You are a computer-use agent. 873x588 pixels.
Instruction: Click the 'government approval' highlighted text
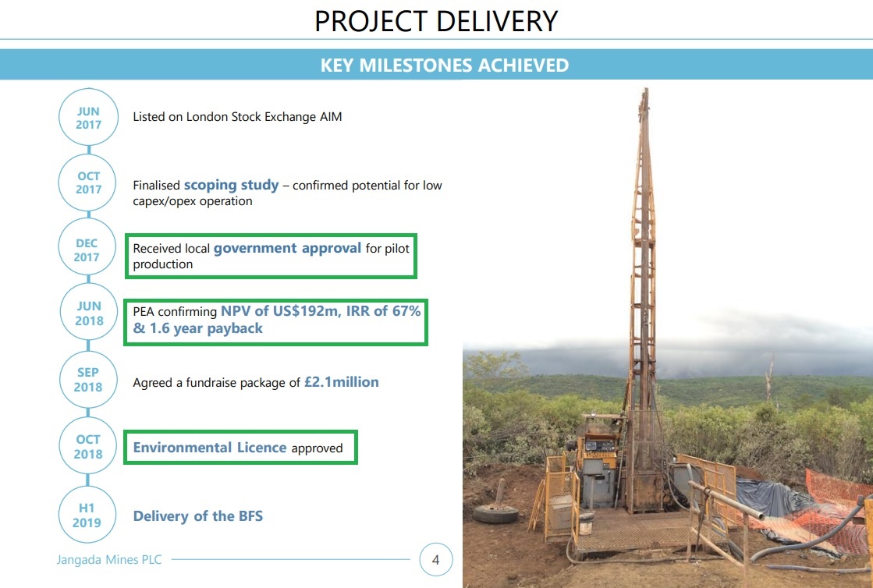[x=287, y=248]
